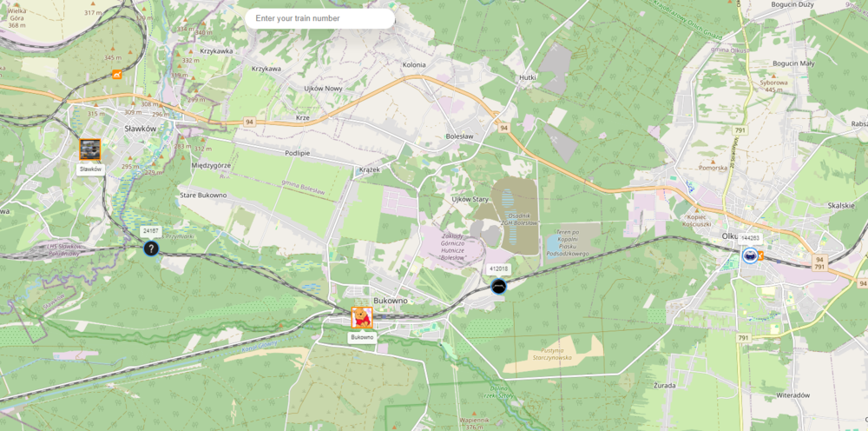Click the 144263 train label bubble
Screen dimensions: 868x431
point(750,238)
